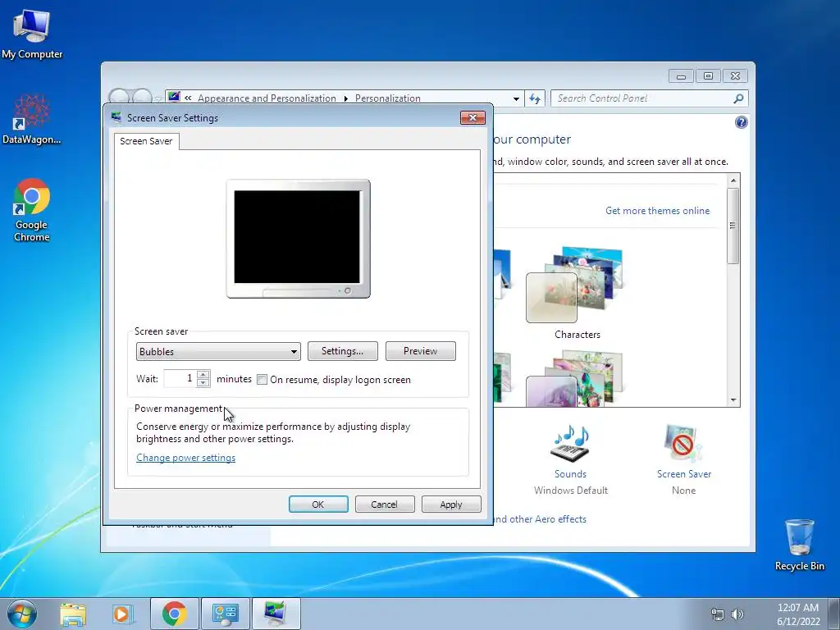This screenshot has height=630, width=840.
Task: Click the overflow chevrons in the address bar
Action: point(188,98)
